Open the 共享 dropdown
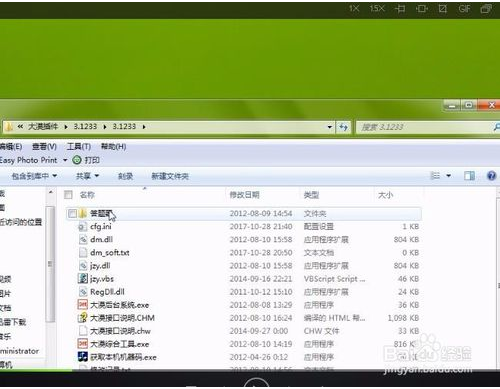Image resolution: width=500 pixels, height=389 pixels. (x=87, y=176)
